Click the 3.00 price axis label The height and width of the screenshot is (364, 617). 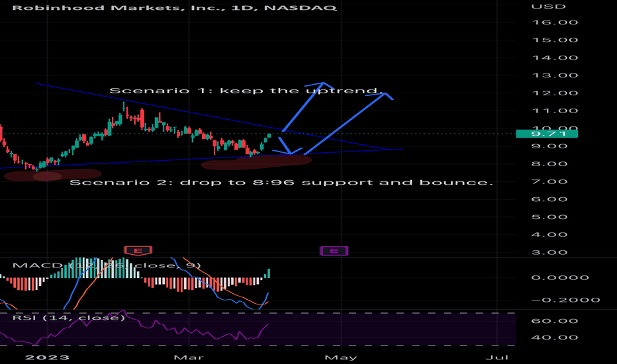pyautogui.click(x=549, y=253)
